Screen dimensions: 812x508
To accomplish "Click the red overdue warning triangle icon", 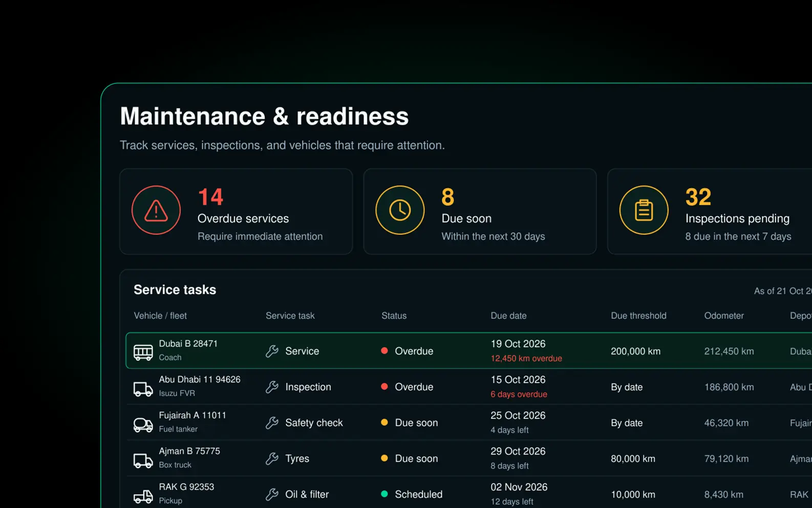I will click(x=156, y=210).
